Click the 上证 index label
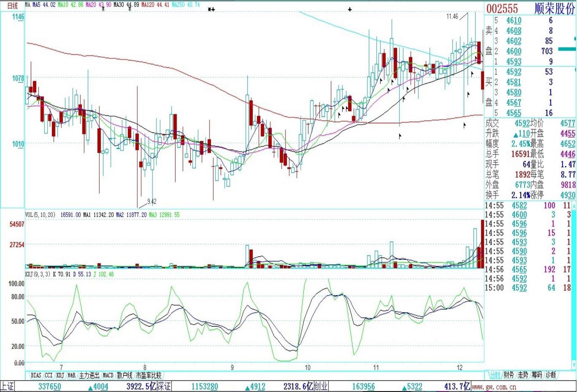 [x=7, y=387]
